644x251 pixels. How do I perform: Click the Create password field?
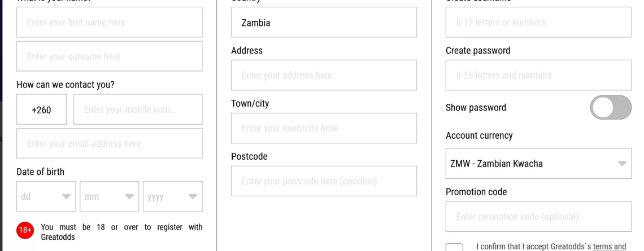point(538,75)
